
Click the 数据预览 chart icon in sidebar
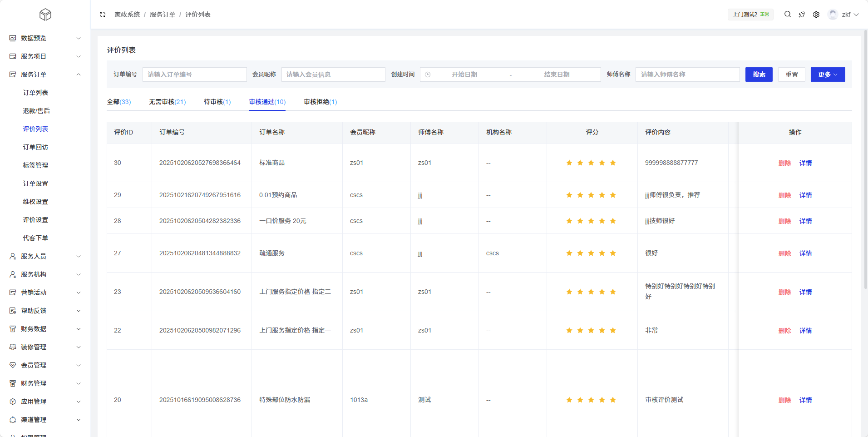pyautogui.click(x=13, y=38)
